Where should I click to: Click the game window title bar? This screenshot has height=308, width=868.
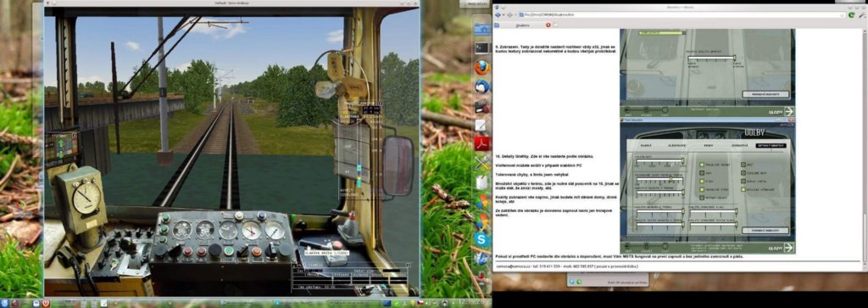pos(231,3)
